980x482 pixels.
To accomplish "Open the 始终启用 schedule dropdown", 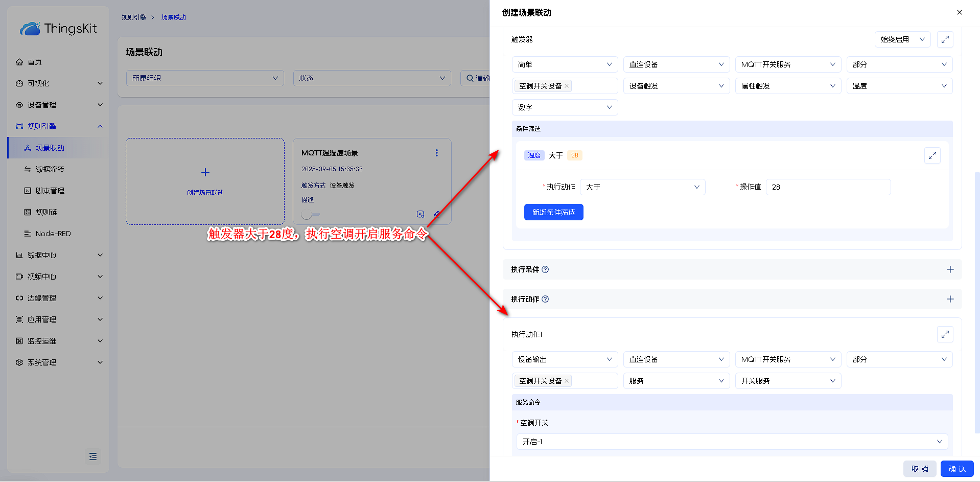I will (x=902, y=39).
